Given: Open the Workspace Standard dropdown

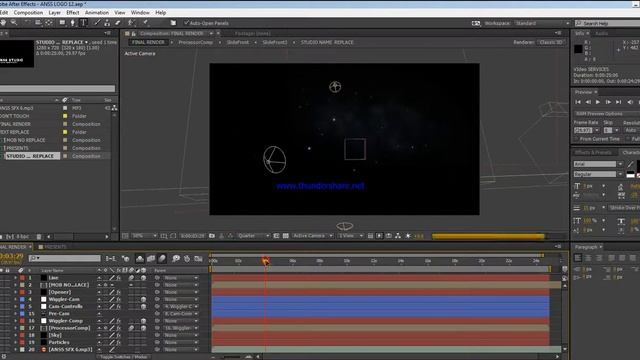Looking at the screenshot, I should (542, 23).
